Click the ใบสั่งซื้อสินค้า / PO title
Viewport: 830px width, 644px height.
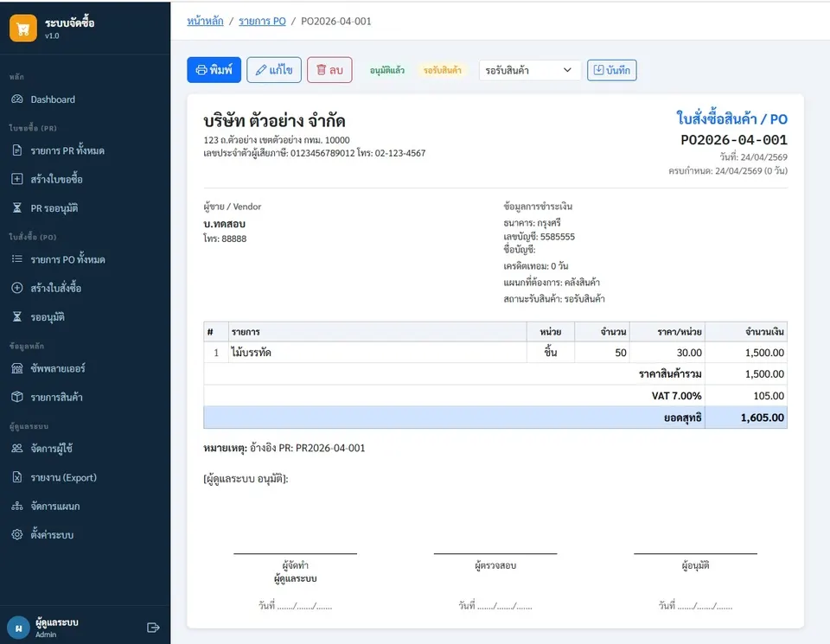[731, 118]
